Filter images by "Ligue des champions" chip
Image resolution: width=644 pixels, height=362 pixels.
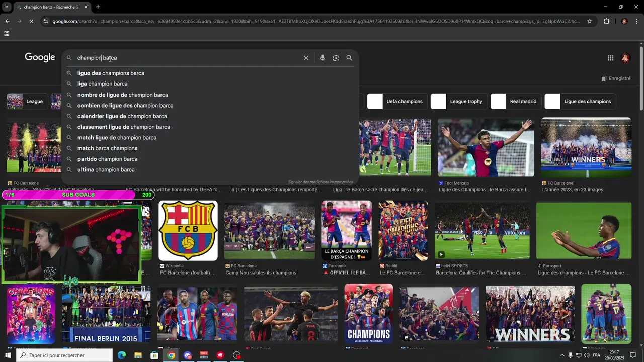pyautogui.click(x=581, y=101)
